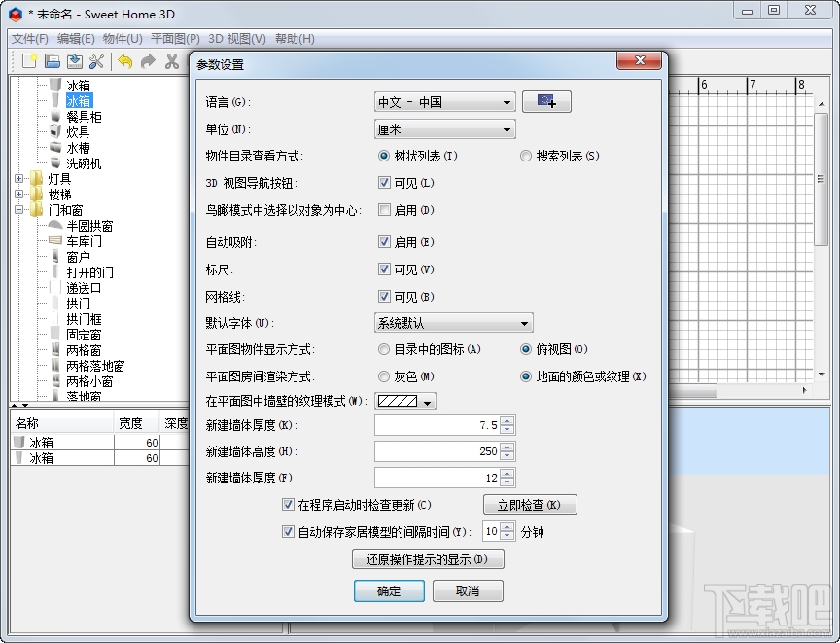
Task: Toggle 在程序启动时检查更新 checkbox
Action: 288,505
